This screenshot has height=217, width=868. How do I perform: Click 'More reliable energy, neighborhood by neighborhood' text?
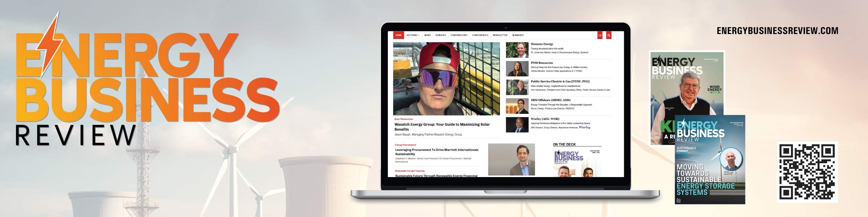[556, 86]
